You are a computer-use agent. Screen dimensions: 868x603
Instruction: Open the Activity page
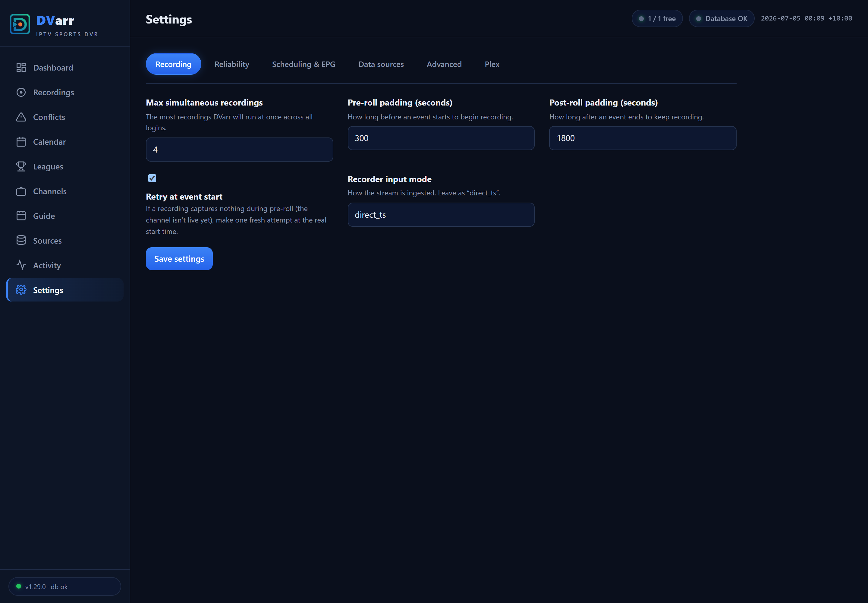(x=64, y=265)
